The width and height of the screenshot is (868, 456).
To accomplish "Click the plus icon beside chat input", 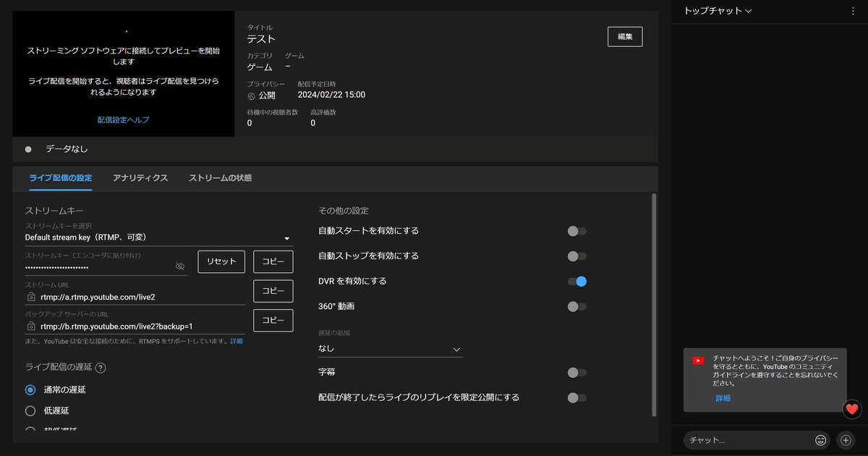I will [x=846, y=440].
